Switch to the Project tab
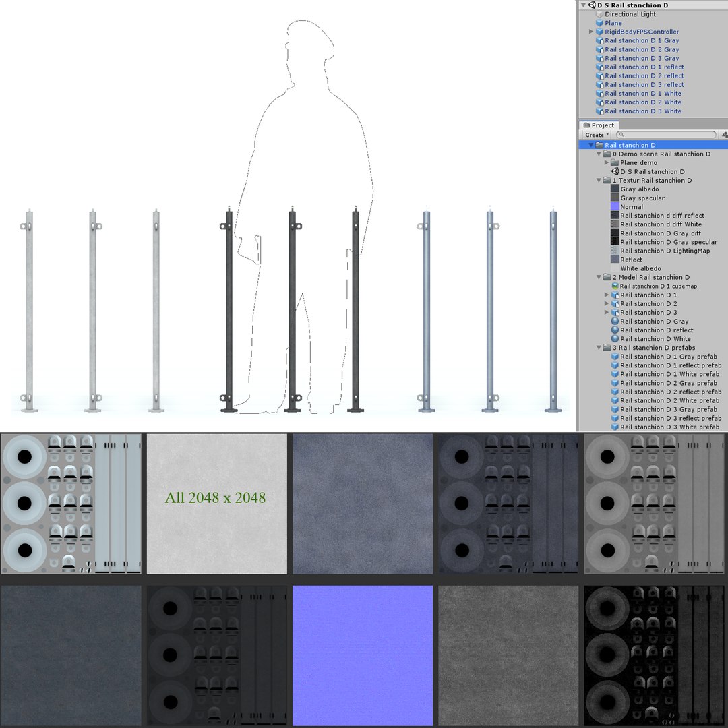The width and height of the screenshot is (728, 728). pyautogui.click(x=599, y=125)
